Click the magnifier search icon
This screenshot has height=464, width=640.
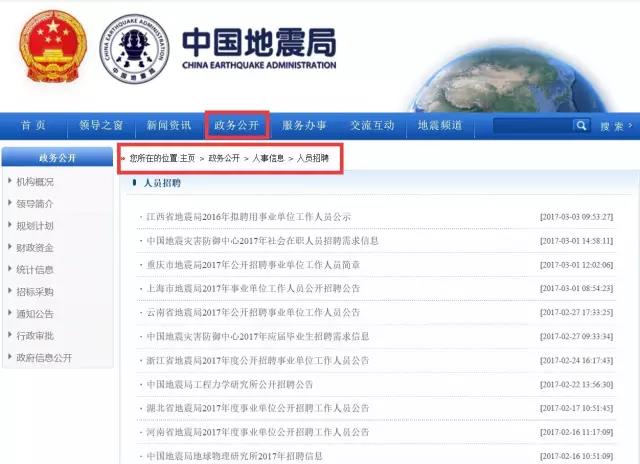coord(581,125)
